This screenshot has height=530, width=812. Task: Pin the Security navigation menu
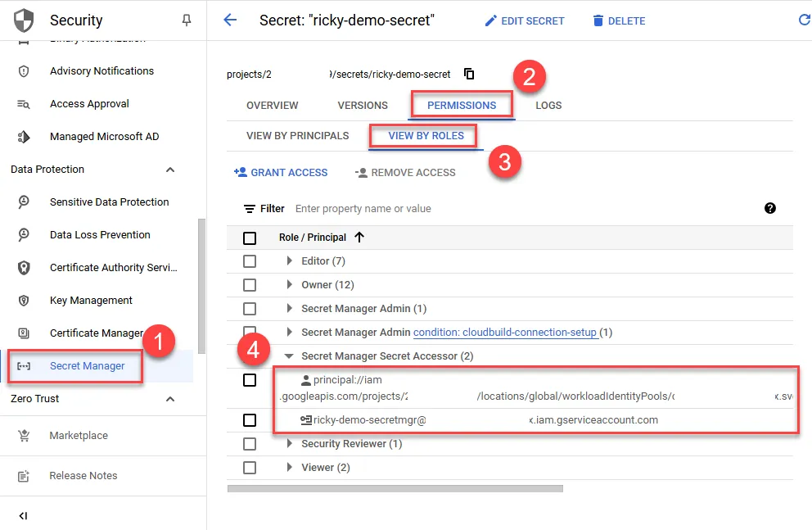(x=187, y=20)
